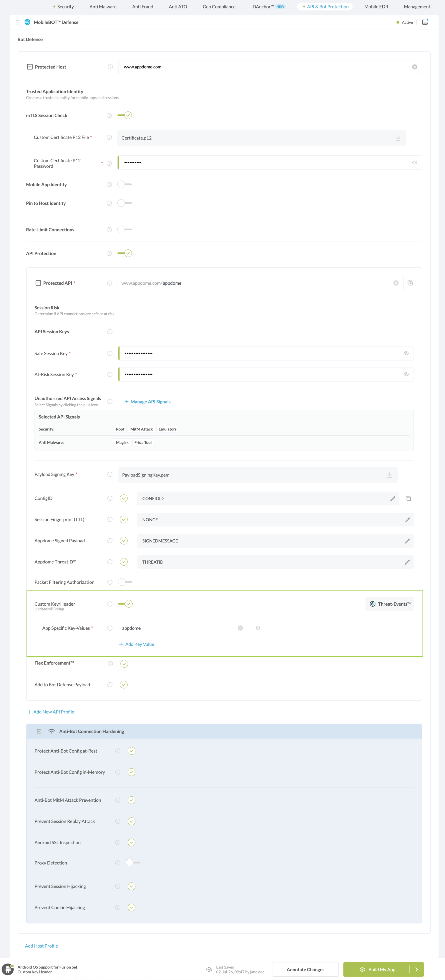Image resolution: width=445 pixels, height=980 pixels.
Task: Open the Build My App arrow menu
Action: [x=417, y=969]
